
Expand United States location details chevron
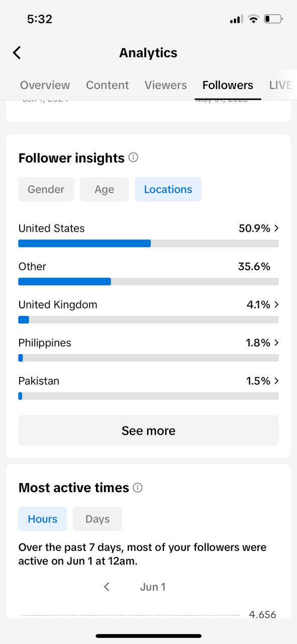tap(276, 228)
